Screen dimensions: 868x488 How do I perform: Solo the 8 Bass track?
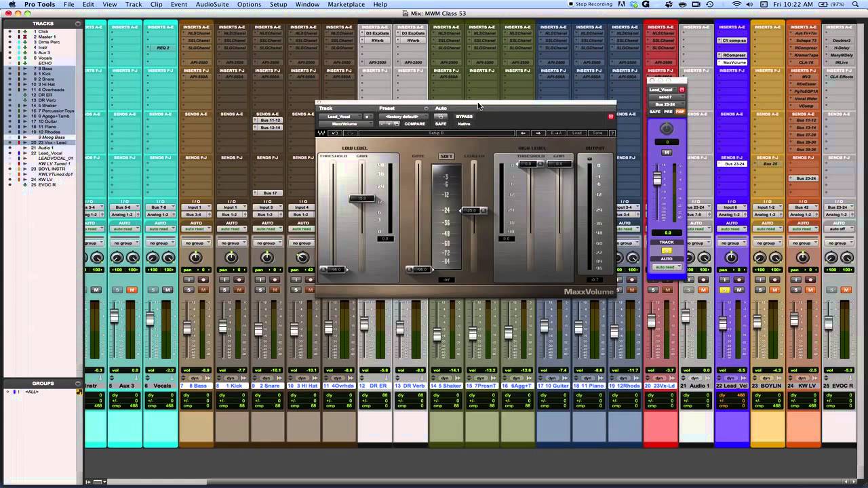(x=188, y=290)
